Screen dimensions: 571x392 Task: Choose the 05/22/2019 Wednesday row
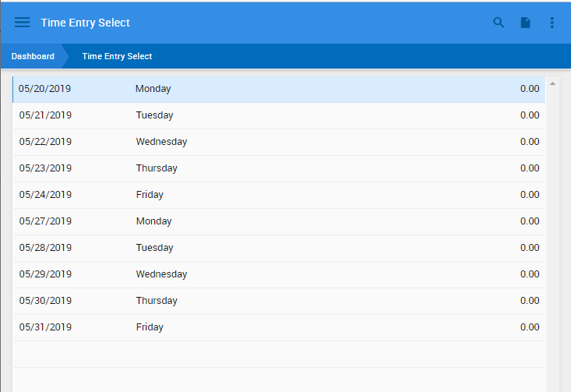pos(279,143)
